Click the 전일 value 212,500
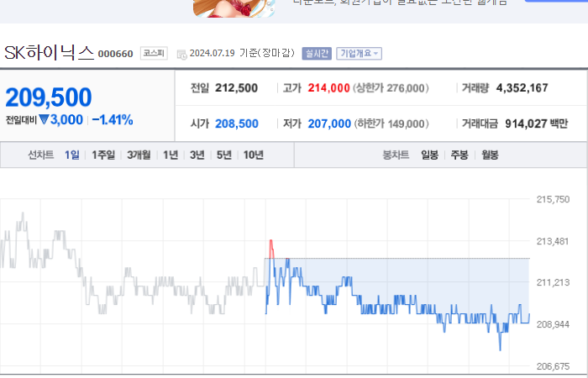Screen dimensions: 588x378 [x=236, y=88]
